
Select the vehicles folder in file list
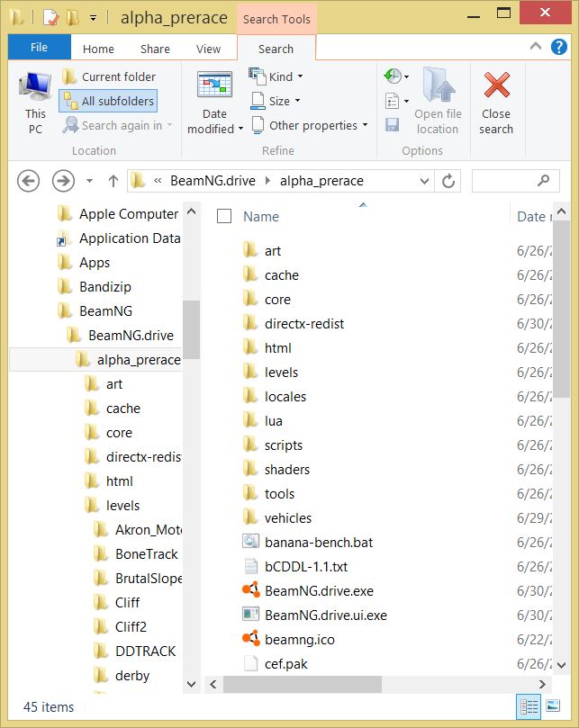pos(287,517)
